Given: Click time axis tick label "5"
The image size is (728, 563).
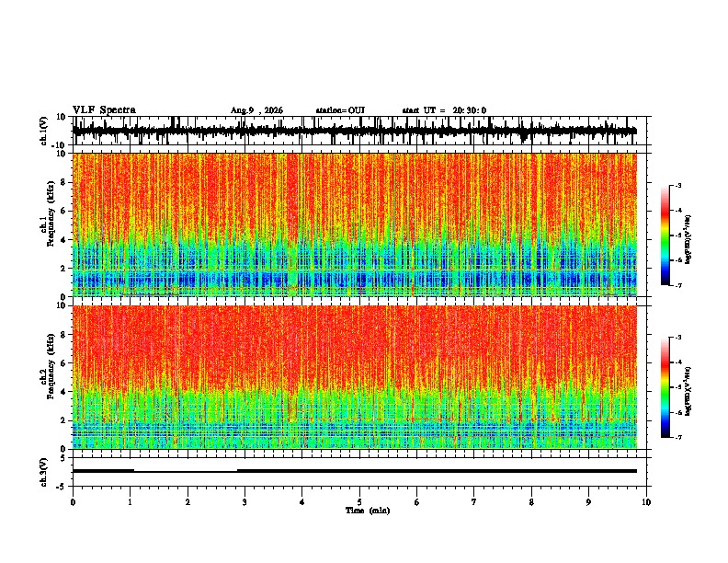Looking at the screenshot, I should (x=359, y=502).
